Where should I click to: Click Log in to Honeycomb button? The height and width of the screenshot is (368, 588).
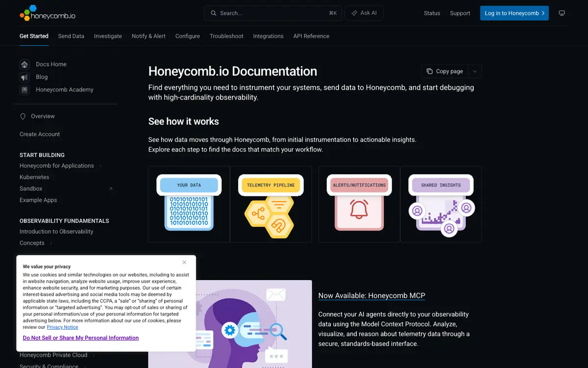pyautogui.click(x=514, y=13)
